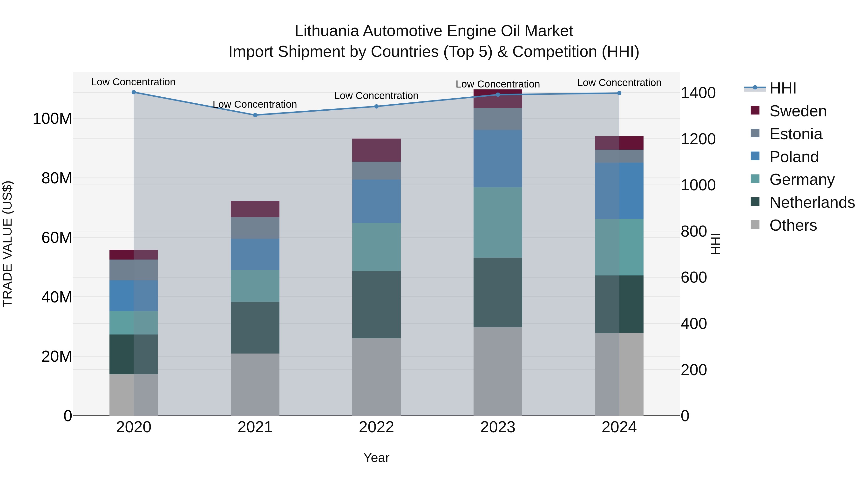Click the 2023 Poland bar segment
The image size is (868, 488).
(x=498, y=159)
